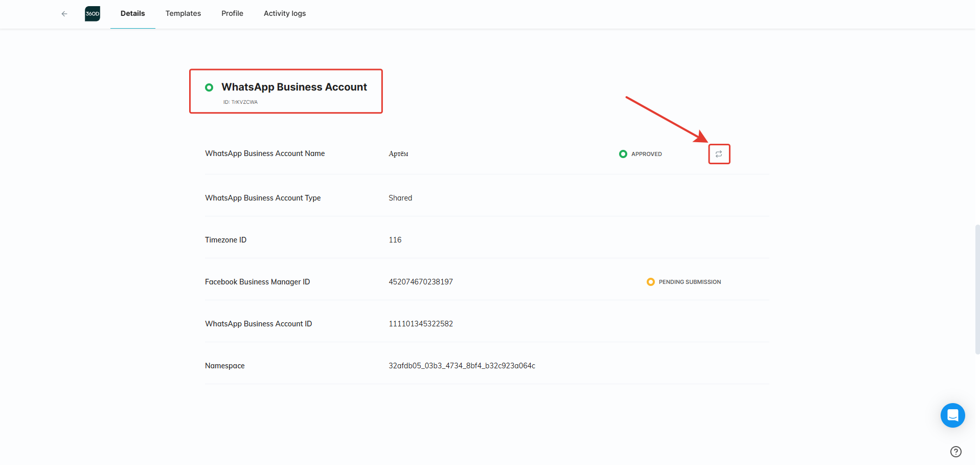The height and width of the screenshot is (465, 980).
Task: Click the Namespace value text
Action: [x=462, y=366]
